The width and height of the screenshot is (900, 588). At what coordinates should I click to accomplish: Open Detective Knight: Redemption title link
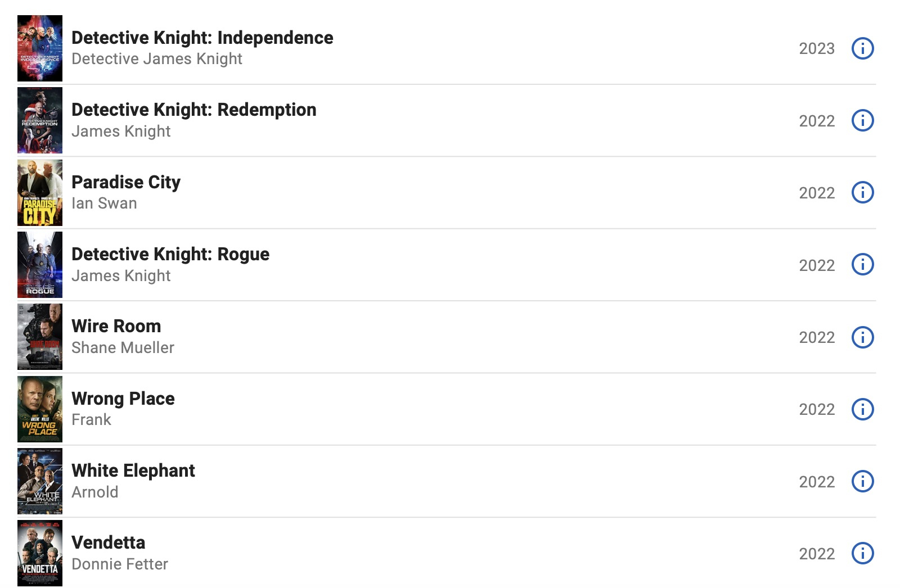194,110
